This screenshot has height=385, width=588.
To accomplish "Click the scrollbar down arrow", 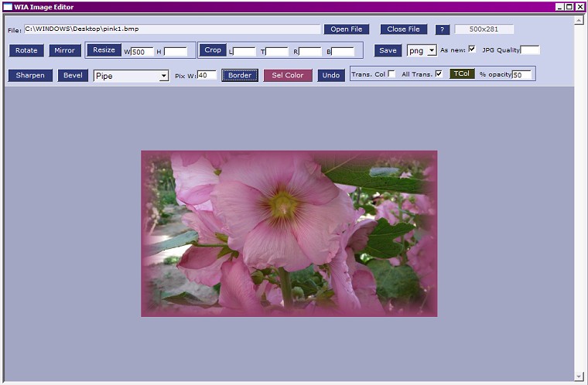I will tap(579, 376).
